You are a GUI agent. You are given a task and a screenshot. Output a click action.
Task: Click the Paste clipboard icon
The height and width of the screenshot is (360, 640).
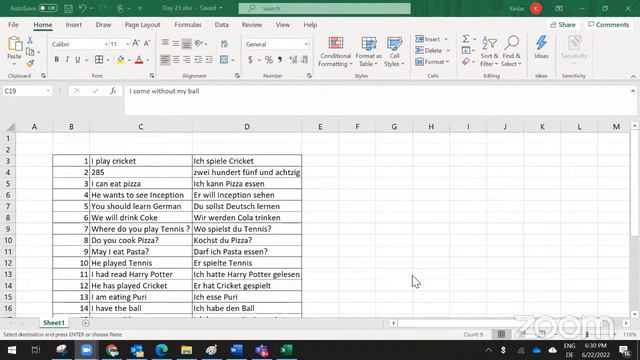(x=14, y=44)
